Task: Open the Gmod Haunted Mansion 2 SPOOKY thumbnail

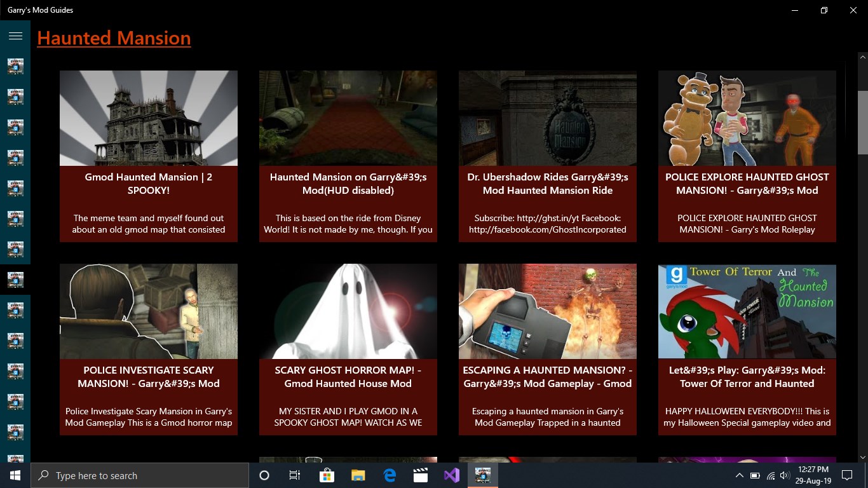Action: pyautogui.click(x=149, y=118)
